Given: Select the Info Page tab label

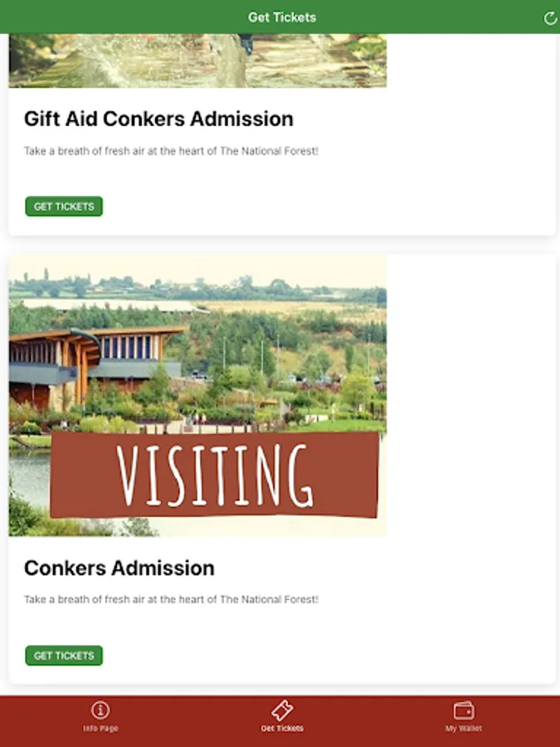Looking at the screenshot, I should pyautogui.click(x=100, y=729).
